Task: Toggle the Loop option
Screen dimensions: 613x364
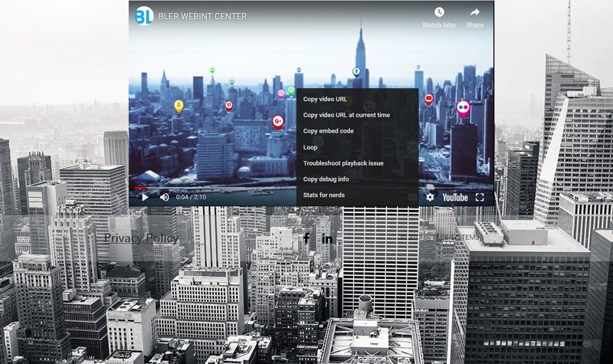Action: [310, 147]
